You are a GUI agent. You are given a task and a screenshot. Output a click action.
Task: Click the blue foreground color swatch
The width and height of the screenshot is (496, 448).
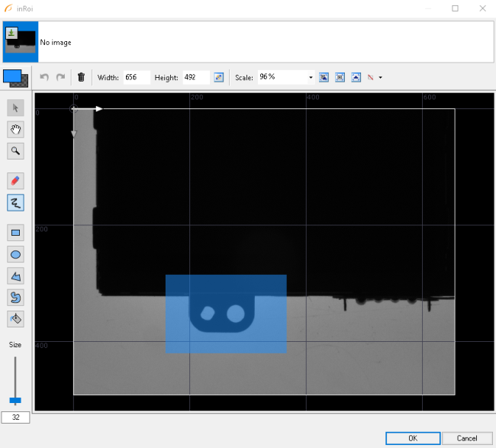click(x=12, y=76)
